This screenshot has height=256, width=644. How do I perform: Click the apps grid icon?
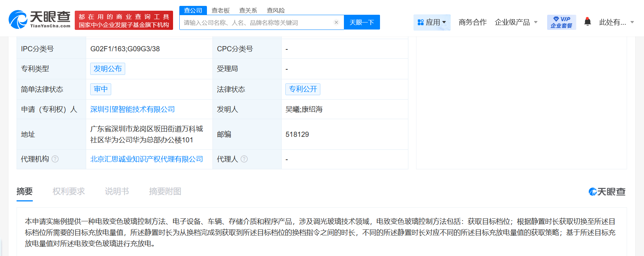[421, 23]
